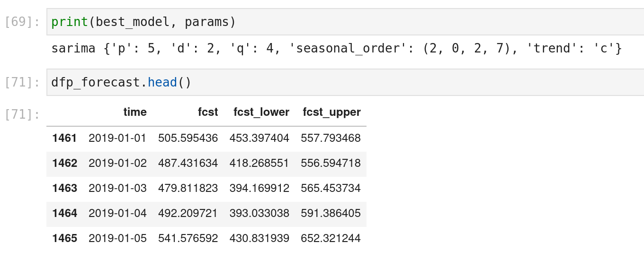Image resolution: width=644 pixels, height=260 pixels.
Task: Click the 'fcst_lower' column header
Action: click(x=261, y=112)
